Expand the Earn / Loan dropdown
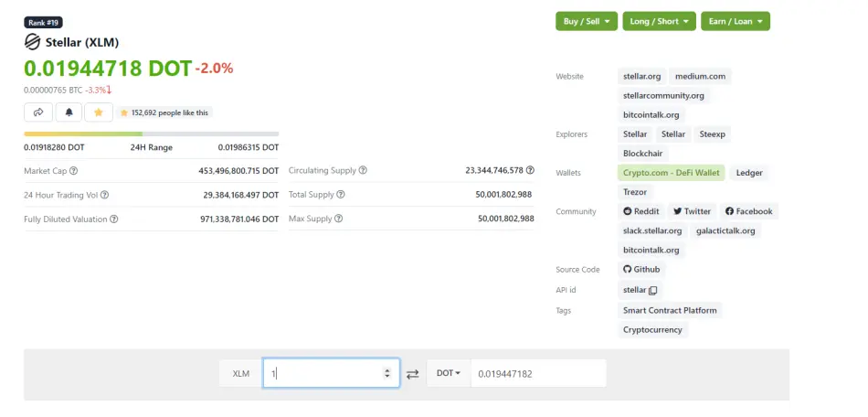The image size is (868, 417). tap(736, 21)
